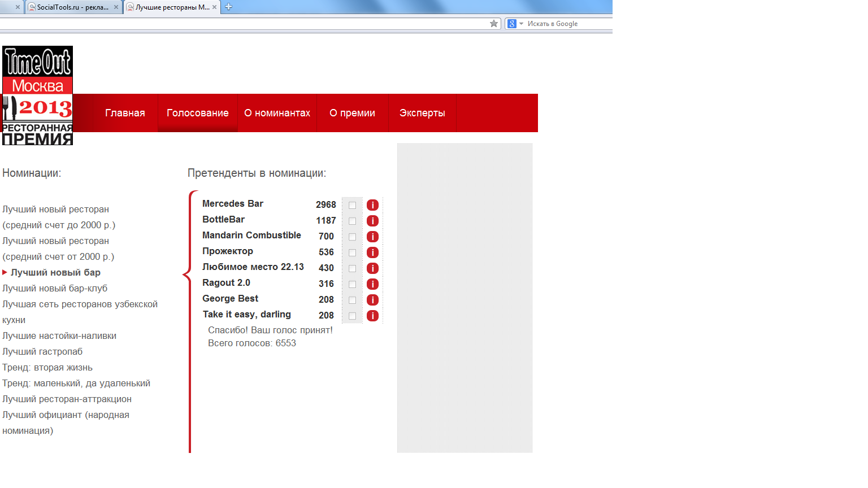This screenshot has height=488, width=868.
Task: Open info icon for Ragout 2.0
Action: [372, 284]
